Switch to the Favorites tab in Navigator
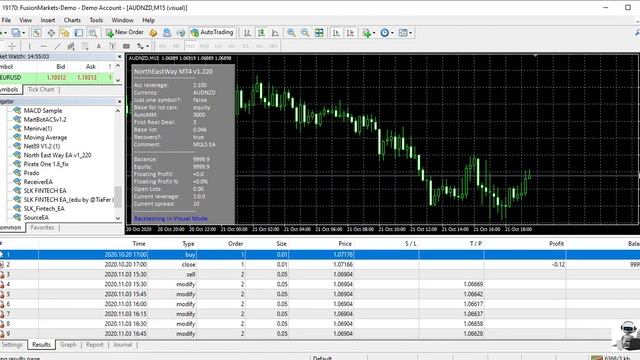This screenshot has width=640, height=360. [x=42, y=228]
